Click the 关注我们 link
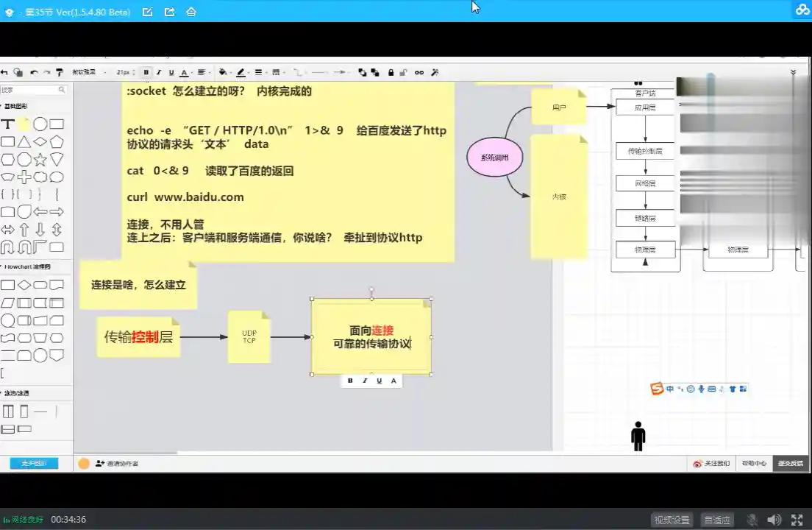This screenshot has width=812, height=530. [711, 464]
